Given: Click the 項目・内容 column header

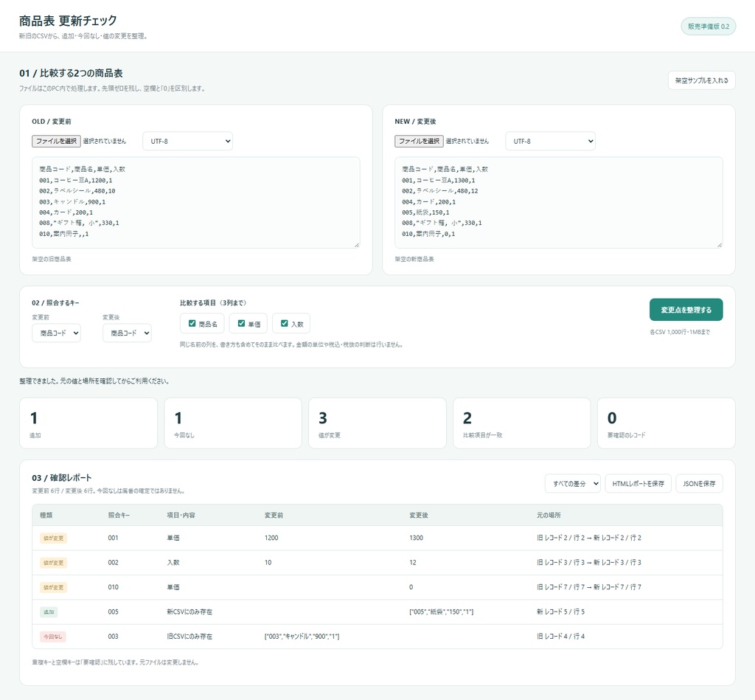Looking at the screenshot, I should tap(181, 516).
